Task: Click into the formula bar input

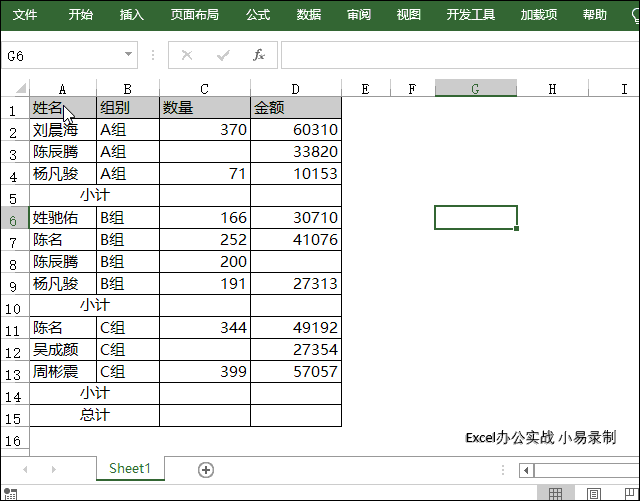Action: 460,55
